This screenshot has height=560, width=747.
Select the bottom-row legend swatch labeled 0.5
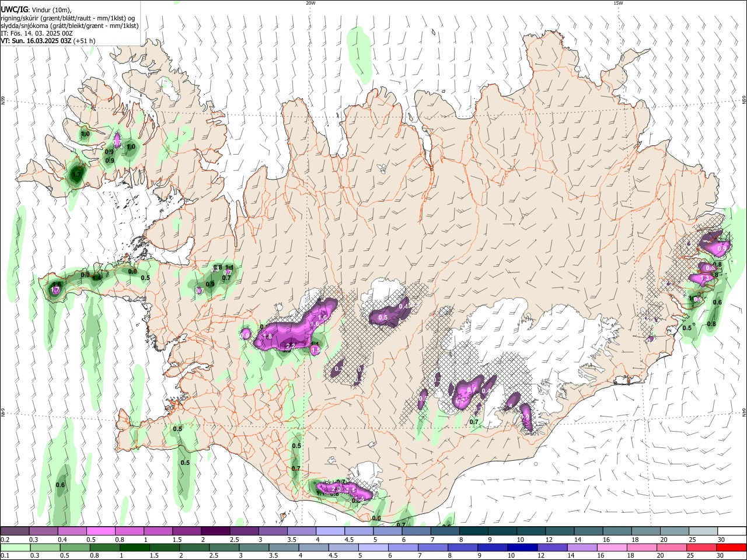[x=75, y=547]
